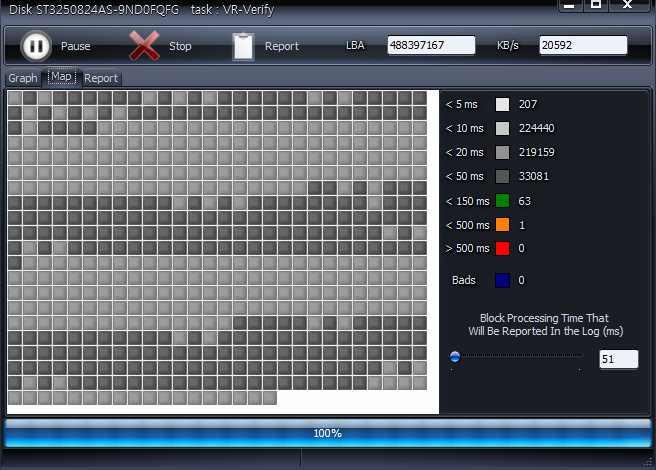Click the 100% progress bar
Viewport: 656px width, 470px height.
(x=328, y=433)
